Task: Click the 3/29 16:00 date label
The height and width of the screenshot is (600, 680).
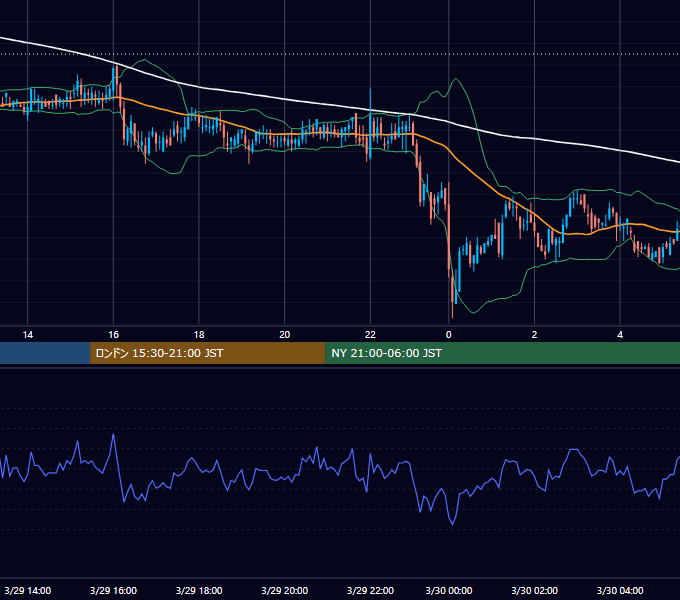Action: point(113,590)
